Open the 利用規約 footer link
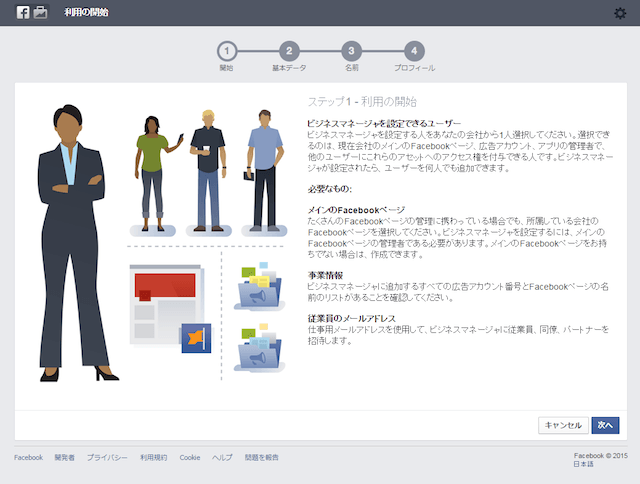The image size is (640, 484). click(153, 457)
